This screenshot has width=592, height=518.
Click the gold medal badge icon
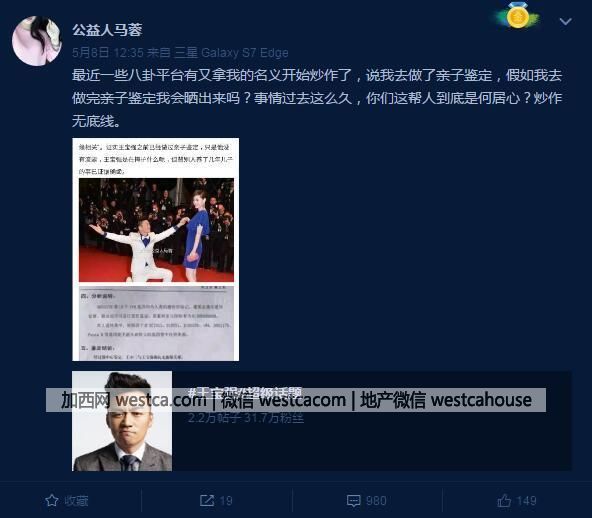518,16
